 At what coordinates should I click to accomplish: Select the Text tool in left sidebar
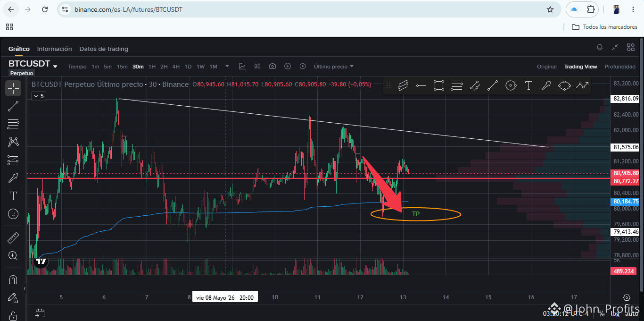(13, 196)
